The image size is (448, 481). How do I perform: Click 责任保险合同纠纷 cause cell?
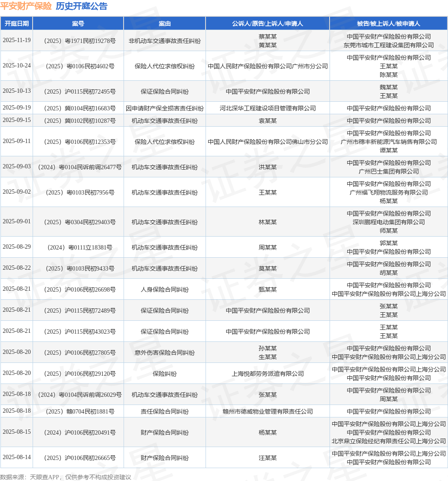click(164, 412)
